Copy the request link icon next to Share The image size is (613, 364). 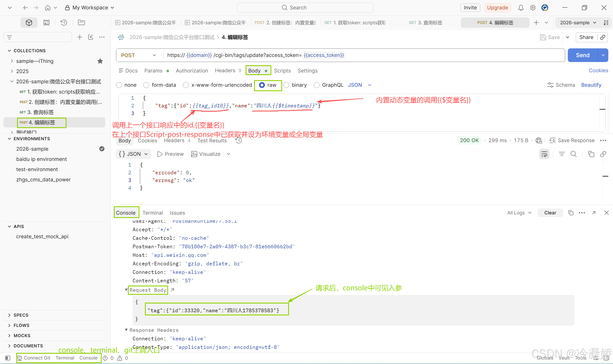pyautogui.click(x=603, y=37)
